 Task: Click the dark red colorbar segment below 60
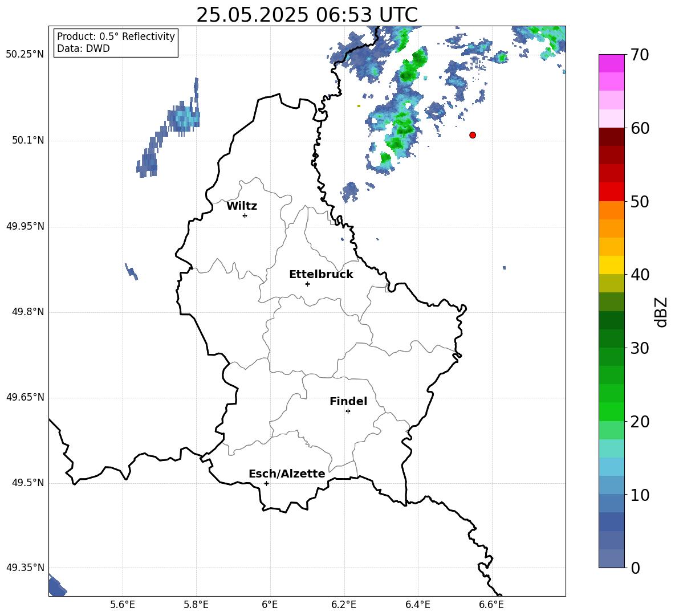tap(611, 137)
